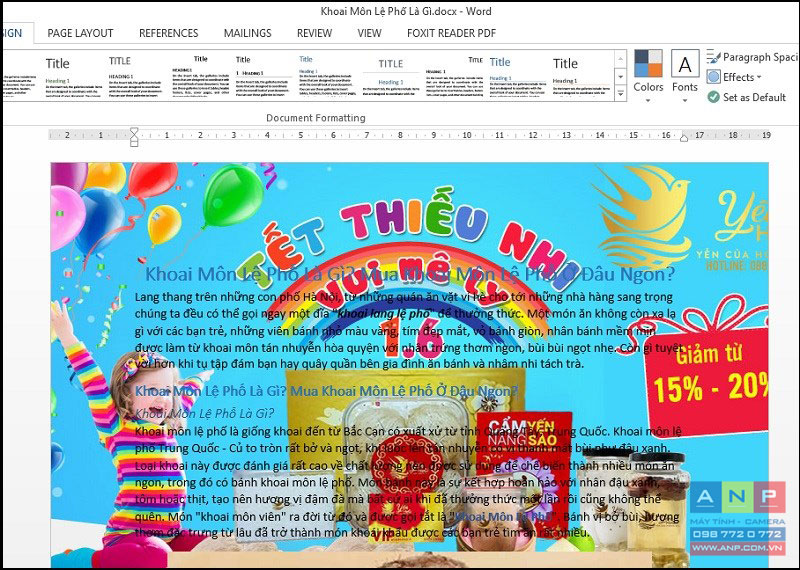Click style gallery down arrow
Viewport: 800px width, 570px height.
[620, 77]
